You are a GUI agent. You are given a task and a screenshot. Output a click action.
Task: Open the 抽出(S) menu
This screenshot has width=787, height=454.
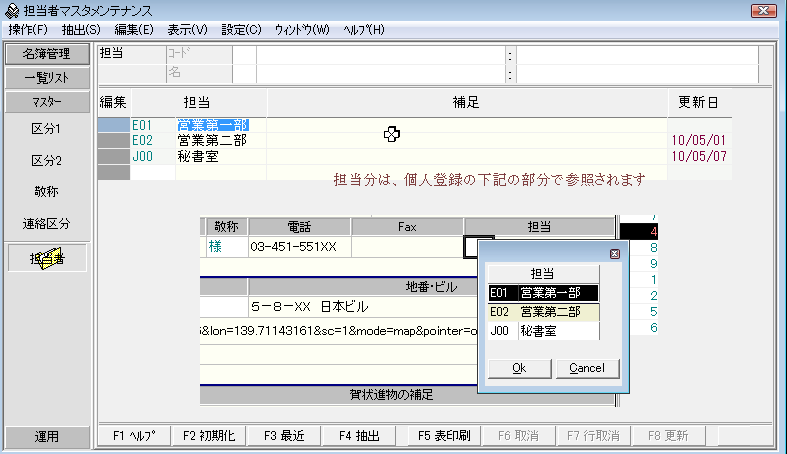tap(81, 30)
